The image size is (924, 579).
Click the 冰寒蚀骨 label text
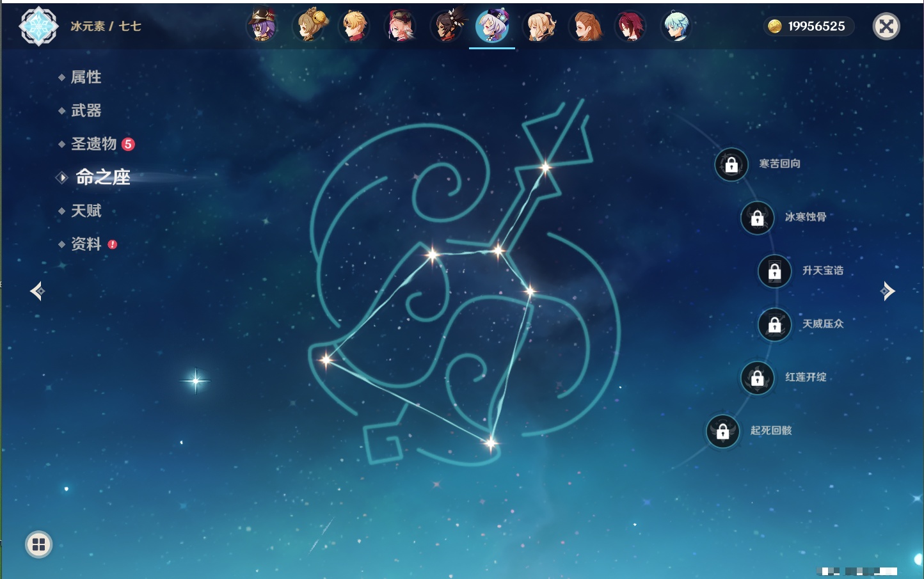coord(806,217)
